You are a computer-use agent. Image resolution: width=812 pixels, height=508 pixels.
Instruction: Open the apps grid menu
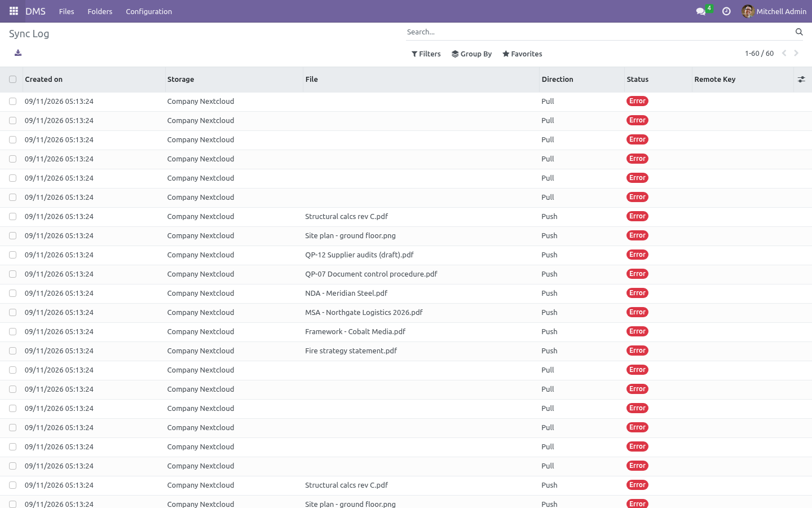coord(14,11)
